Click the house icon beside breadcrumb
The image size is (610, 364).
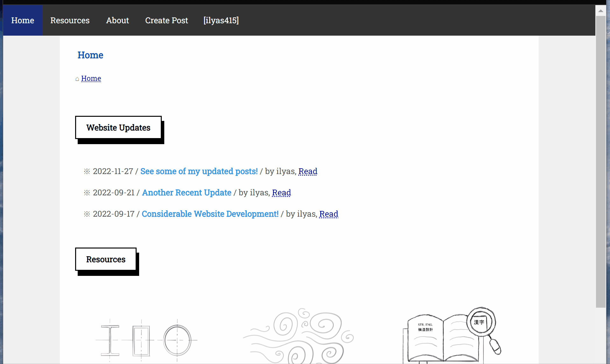(x=77, y=79)
